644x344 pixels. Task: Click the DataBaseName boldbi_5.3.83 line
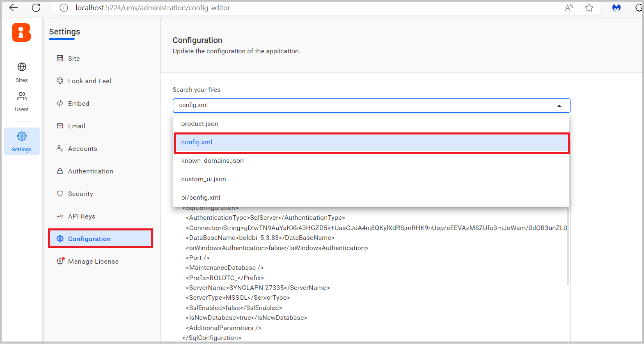[x=260, y=238]
